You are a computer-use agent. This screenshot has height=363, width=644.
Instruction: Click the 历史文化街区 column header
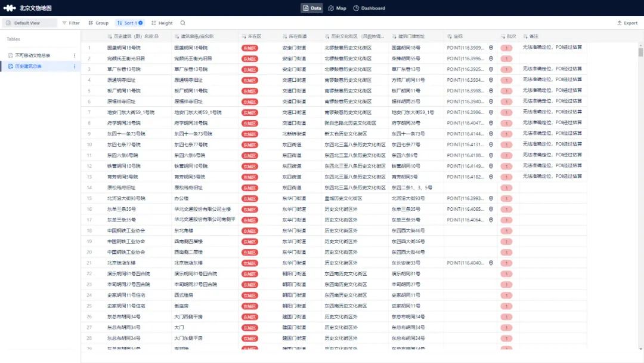(354, 36)
